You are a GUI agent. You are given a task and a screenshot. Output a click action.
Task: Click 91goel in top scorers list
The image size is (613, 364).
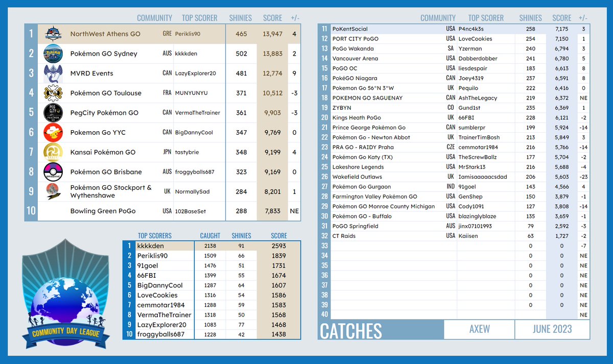click(147, 265)
